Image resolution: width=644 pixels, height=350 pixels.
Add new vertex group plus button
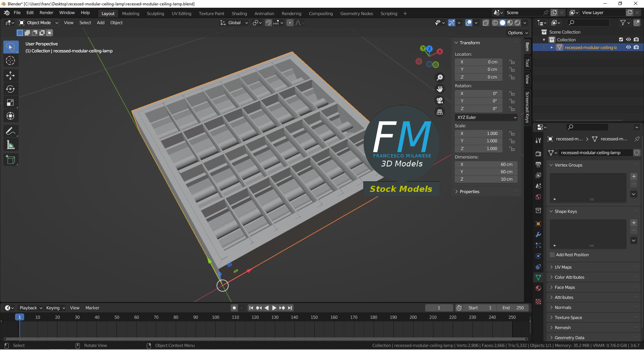point(634,177)
